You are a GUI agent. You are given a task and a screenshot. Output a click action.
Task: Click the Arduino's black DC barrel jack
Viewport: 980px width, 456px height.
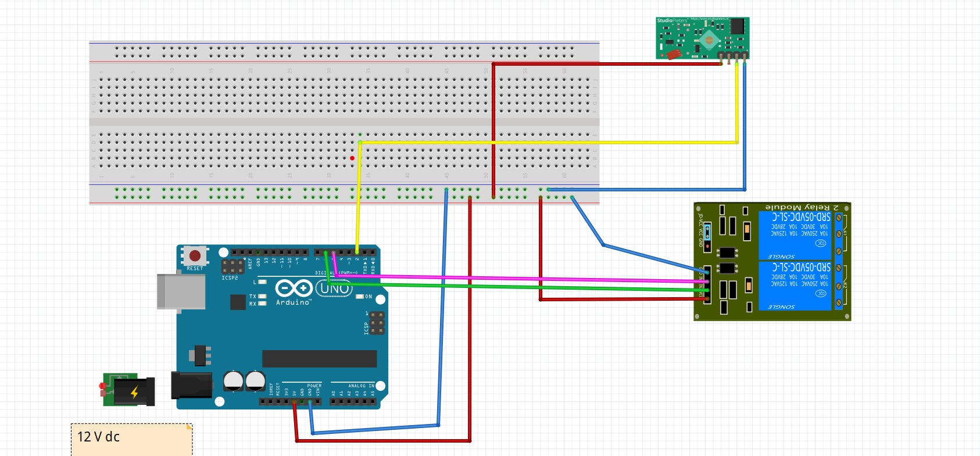click(x=191, y=384)
